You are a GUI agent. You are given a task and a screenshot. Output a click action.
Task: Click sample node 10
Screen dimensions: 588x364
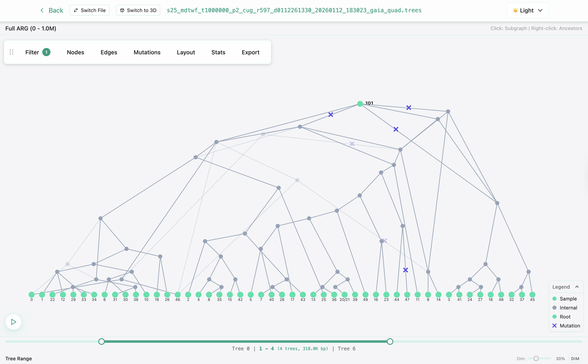pyautogui.click(x=146, y=295)
